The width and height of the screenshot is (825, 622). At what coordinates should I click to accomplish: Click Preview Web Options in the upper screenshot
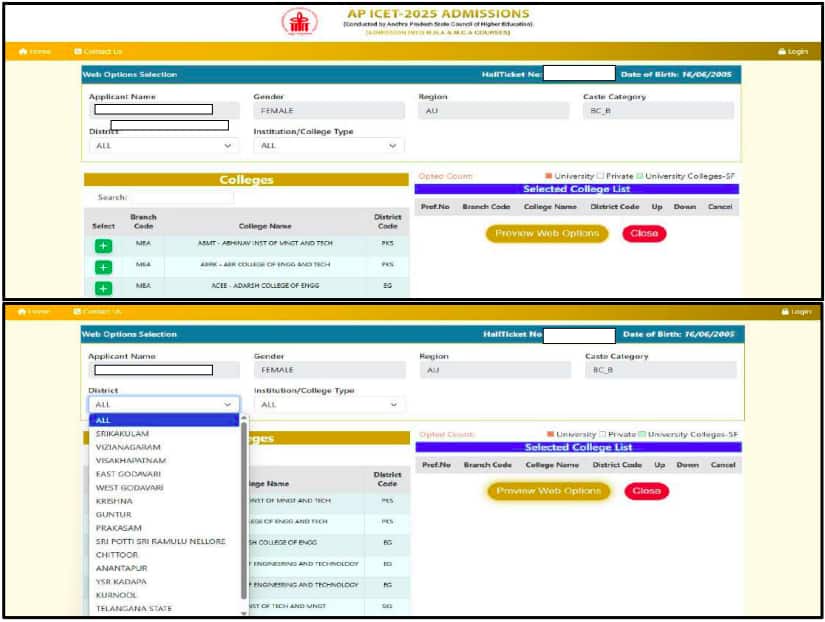pyautogui.click(x=547, y=234)
